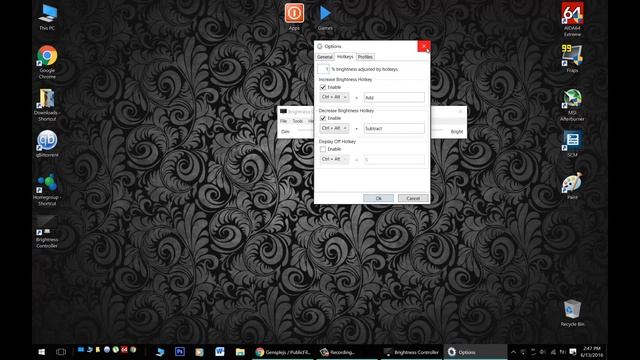
Task: Open Task View in the taskbar
Action: coord(61,352)
